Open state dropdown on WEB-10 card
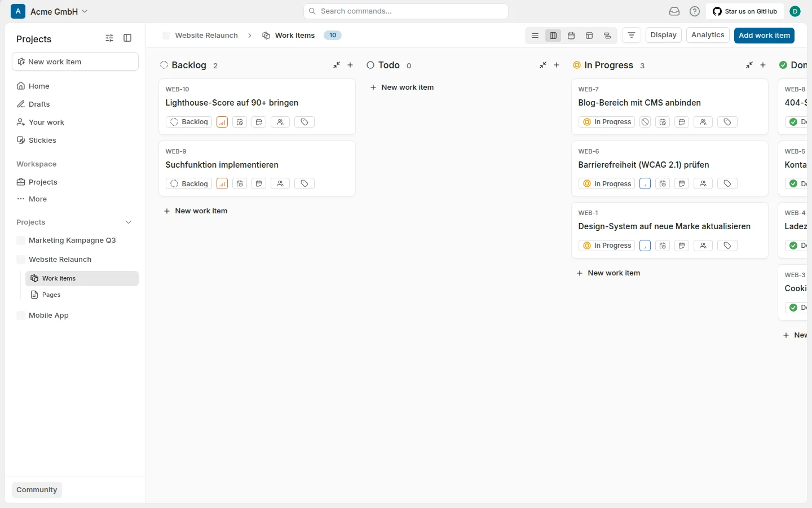Screen dimensions: 812x508 point(189,122)
